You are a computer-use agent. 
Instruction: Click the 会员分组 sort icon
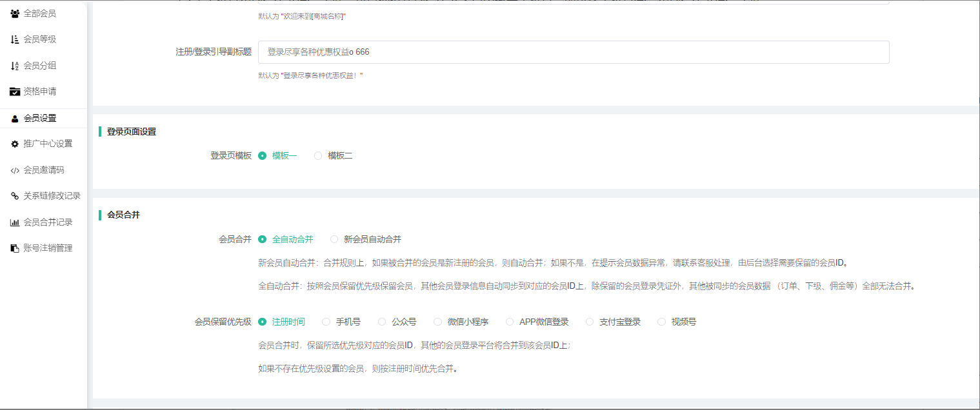coord(15,66)
